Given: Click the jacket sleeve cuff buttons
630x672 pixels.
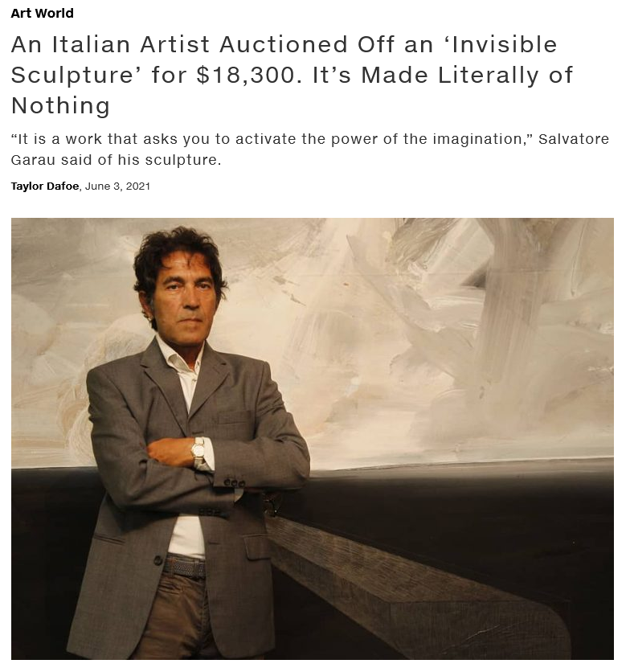Looking at the screenshot, I should click(x=235, y=483).
